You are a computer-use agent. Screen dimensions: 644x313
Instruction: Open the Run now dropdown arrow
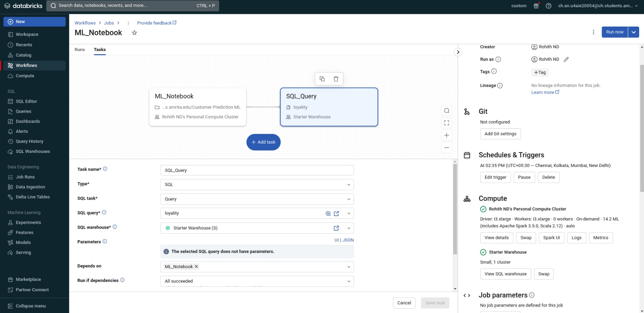coord(634,32)
